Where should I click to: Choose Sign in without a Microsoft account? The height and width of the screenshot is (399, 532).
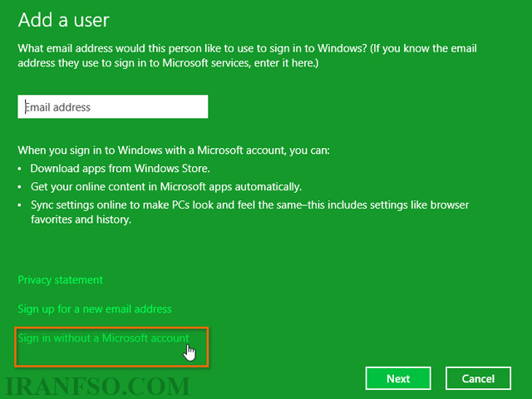tap(103, 338)
